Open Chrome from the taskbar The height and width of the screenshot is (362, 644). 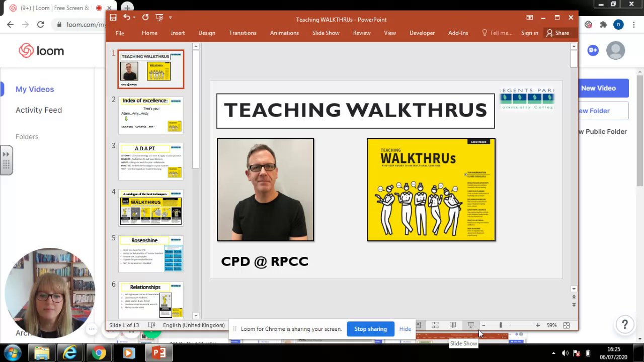tap(99, 353)
